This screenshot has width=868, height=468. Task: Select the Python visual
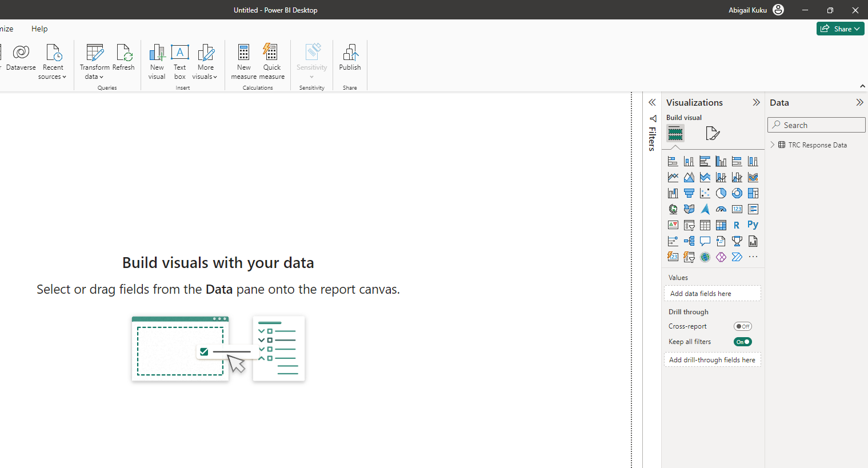(x=753, y=225)
